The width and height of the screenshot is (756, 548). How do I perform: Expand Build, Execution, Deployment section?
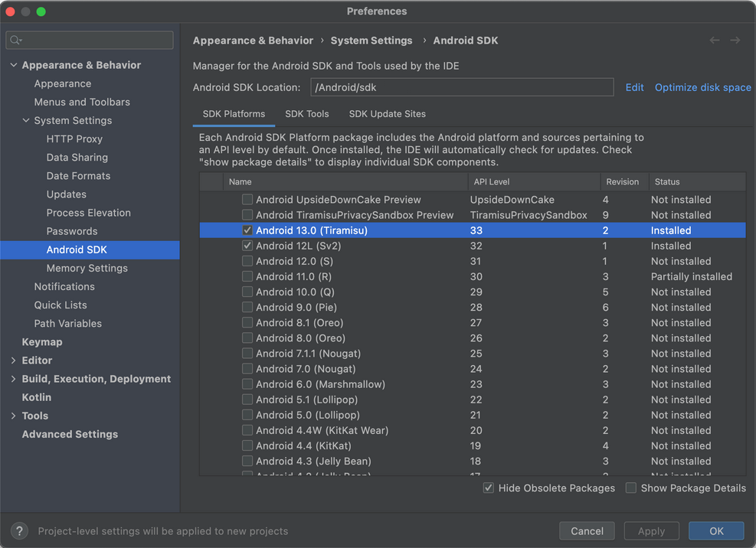click(x=14, y=379)
